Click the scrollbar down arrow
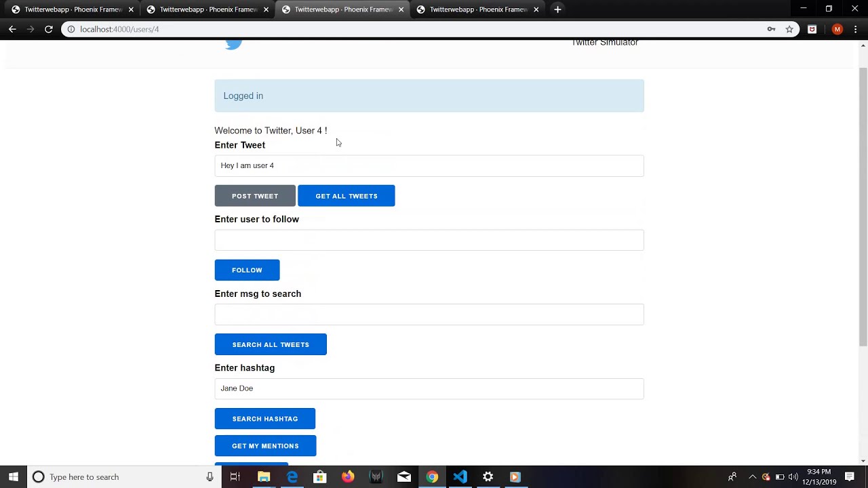 (863, 461)
